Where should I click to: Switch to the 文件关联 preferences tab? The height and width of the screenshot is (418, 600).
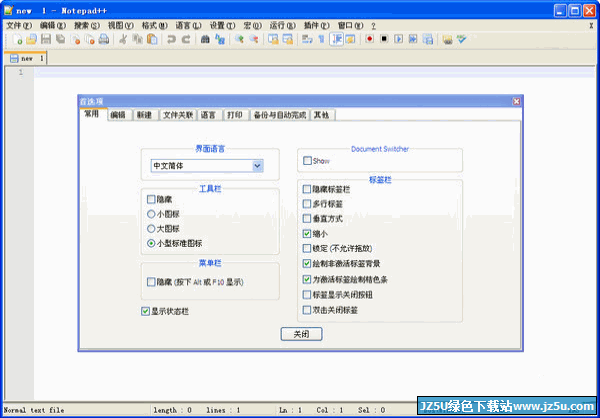[x=178, y=115]
